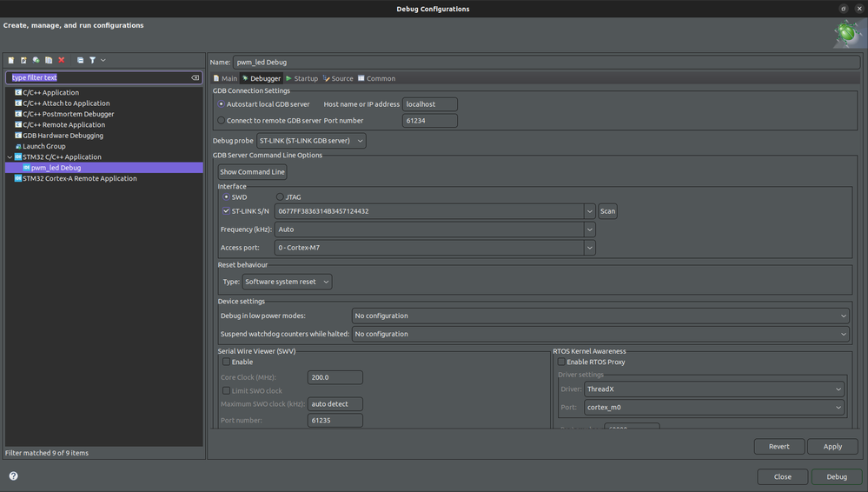The image size is (868, 492).
Task: Clear the filter text field
Action: pos(195,77)
